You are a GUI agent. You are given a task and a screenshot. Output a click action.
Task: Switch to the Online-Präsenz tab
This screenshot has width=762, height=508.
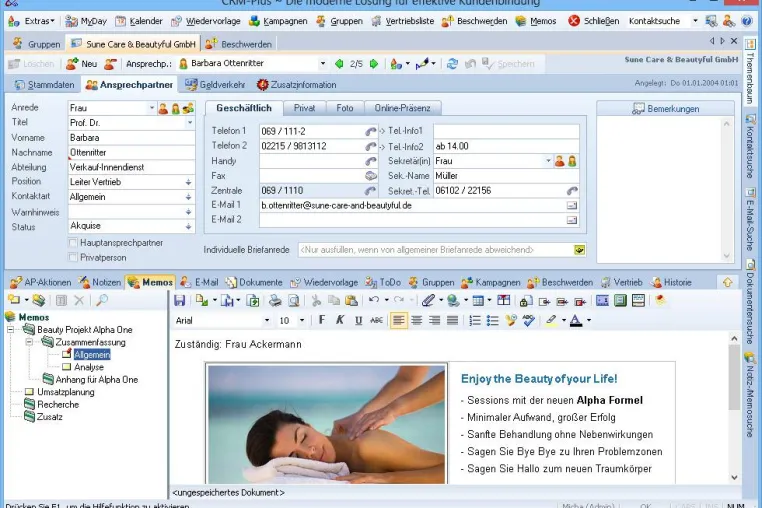point(402,108)
